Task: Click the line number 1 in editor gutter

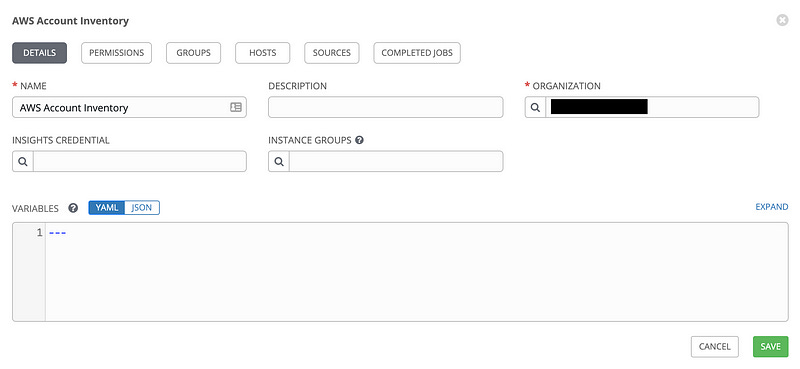Action: 39,233
